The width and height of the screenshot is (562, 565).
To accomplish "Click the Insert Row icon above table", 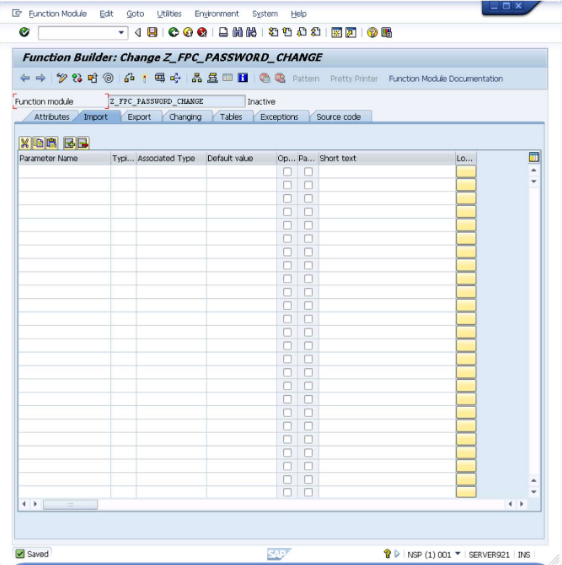I will (70, 143).
